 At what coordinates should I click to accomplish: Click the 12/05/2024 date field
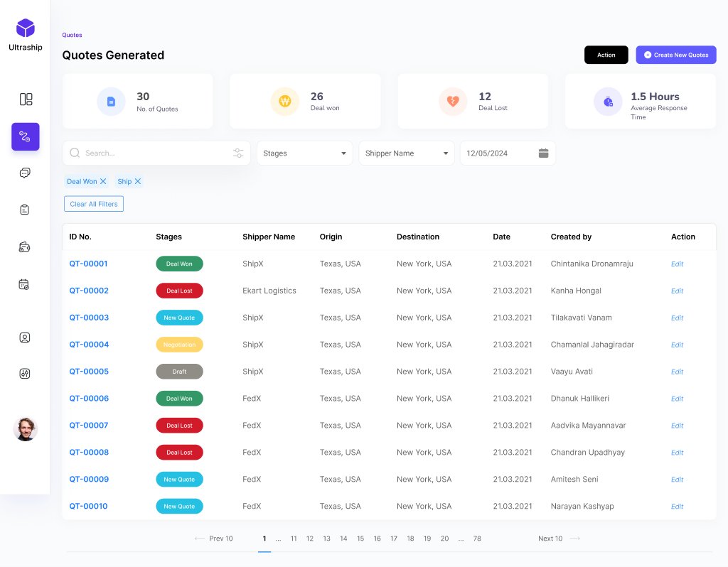click(508, 153)
